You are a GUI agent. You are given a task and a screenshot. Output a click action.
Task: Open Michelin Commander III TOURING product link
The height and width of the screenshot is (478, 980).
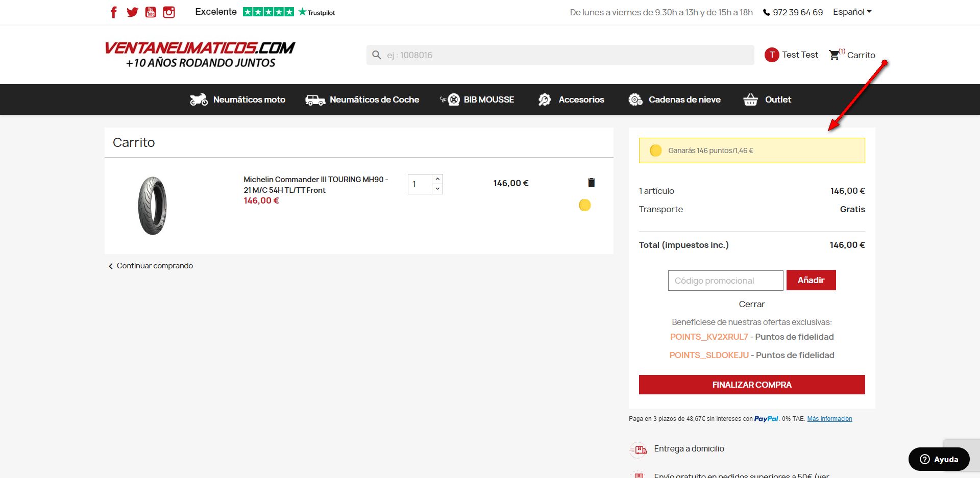pos(316,185)
